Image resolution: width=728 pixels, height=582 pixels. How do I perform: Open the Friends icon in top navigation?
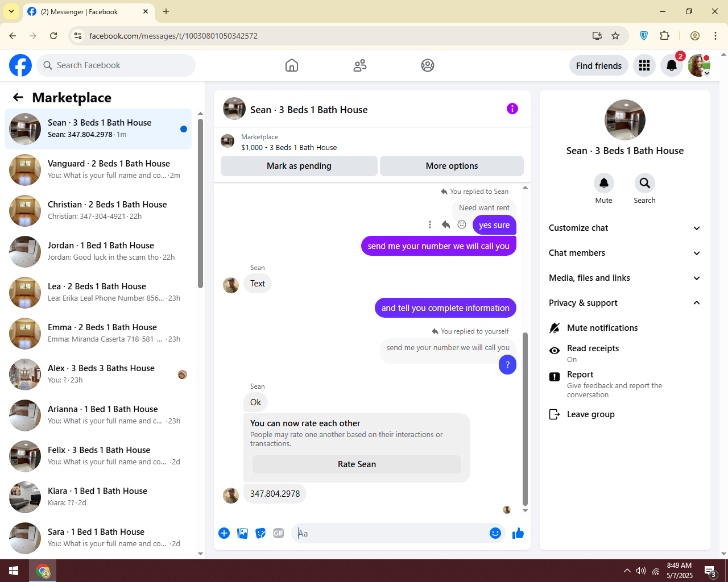(x=360, y=65)
